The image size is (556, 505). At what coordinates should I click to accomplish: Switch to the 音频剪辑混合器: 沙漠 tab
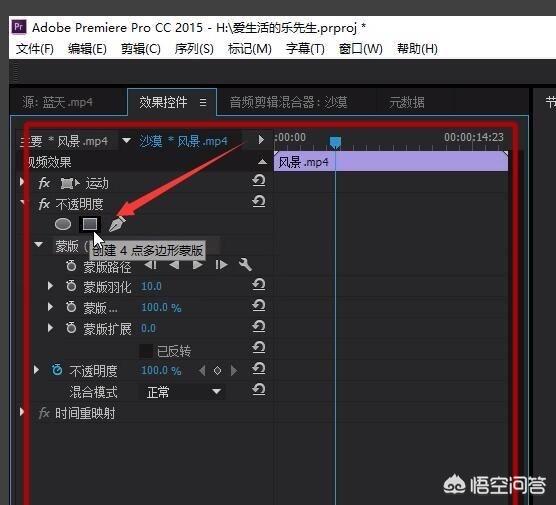tap(288, 102)
